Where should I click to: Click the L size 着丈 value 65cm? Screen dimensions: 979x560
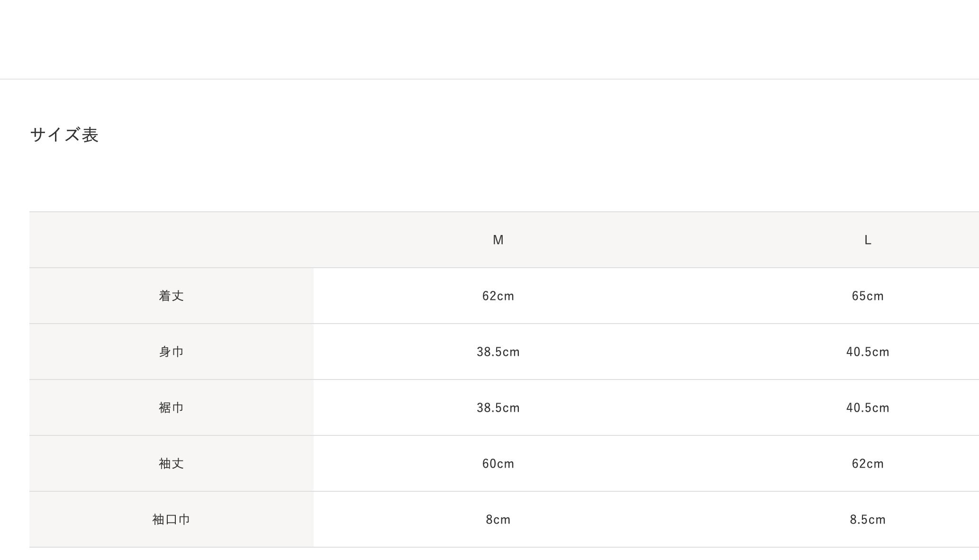pos(868,296)
